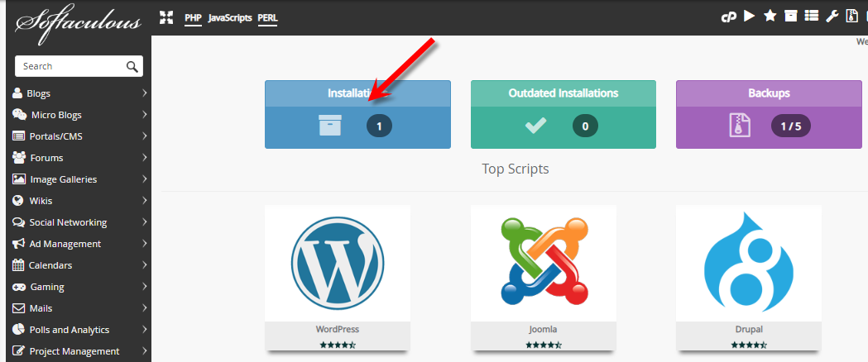Click the WordPress name label

pyautogui.click(x=338, y=329)
